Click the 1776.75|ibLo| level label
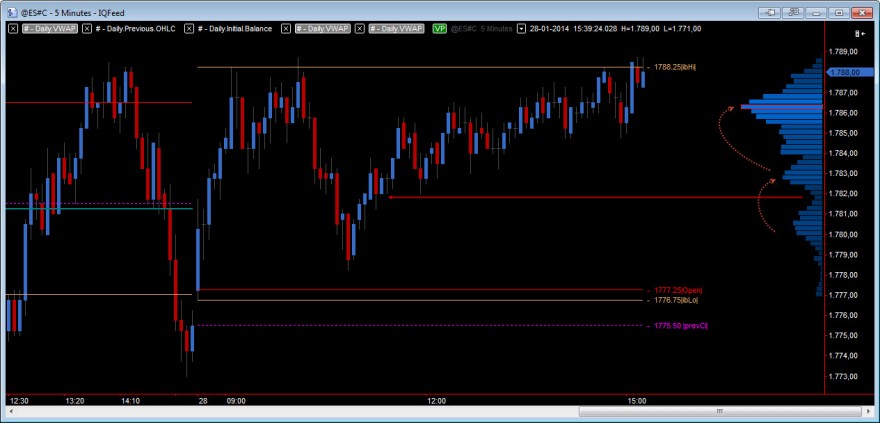Viewport: 880px width, 423px height. click(676, 301)
